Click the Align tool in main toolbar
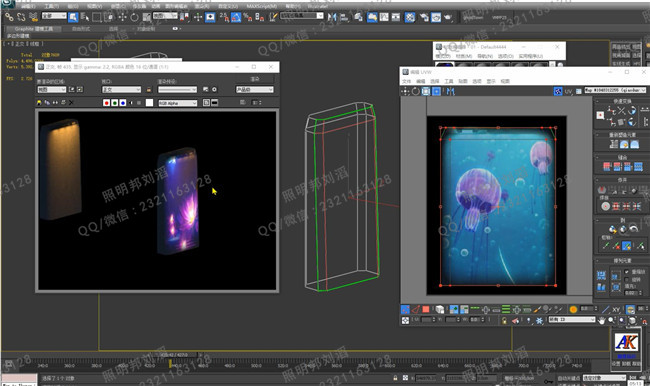Viewport: 650px width, 386px height. point(344,17)
